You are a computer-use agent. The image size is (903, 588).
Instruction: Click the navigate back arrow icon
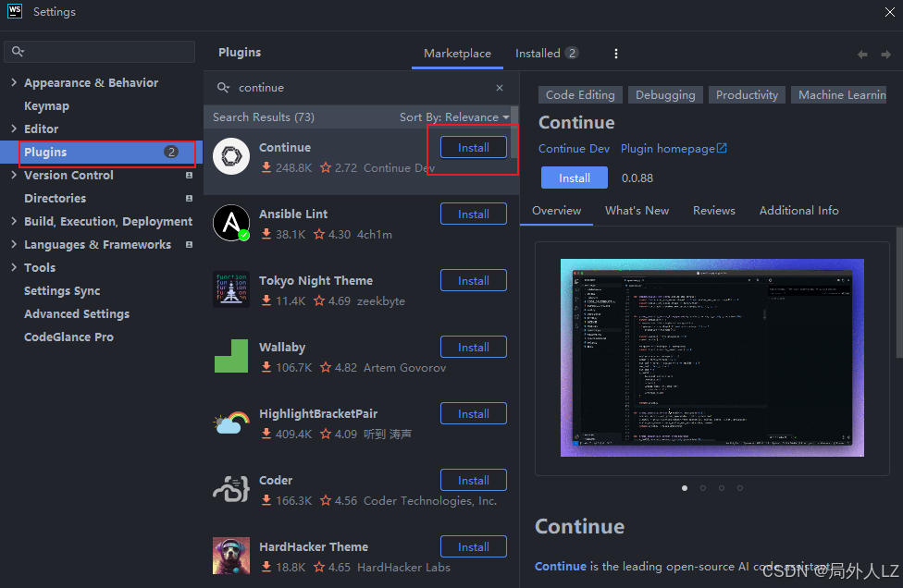pos(862,54)
